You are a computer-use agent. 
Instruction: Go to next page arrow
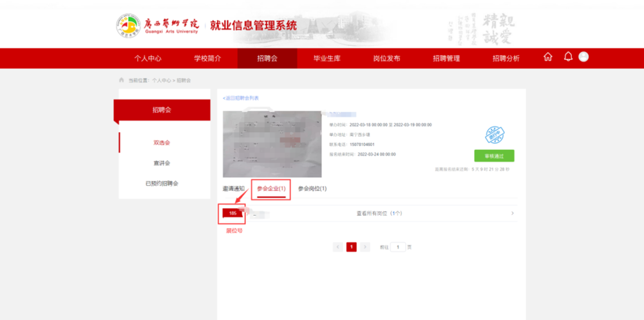[x=365, y=247]
